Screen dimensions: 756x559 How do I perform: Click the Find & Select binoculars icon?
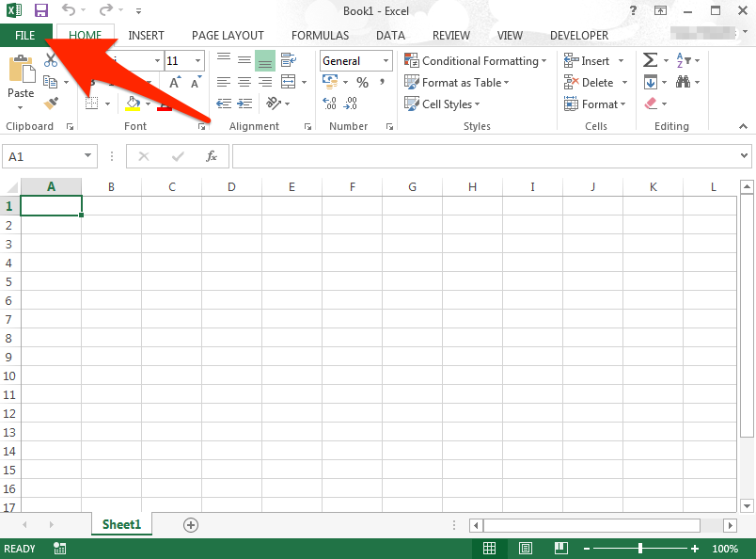pyautogui.click(x=683, y=82)
